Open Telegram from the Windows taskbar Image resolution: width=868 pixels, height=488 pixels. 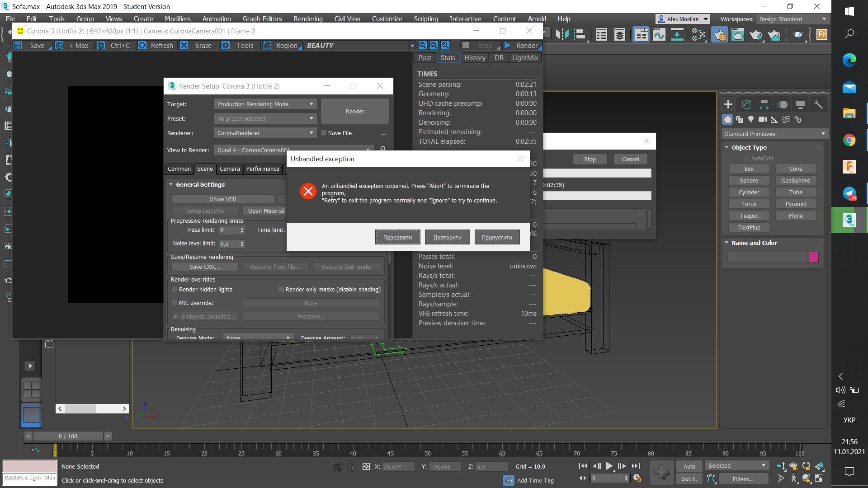point(849,193)
